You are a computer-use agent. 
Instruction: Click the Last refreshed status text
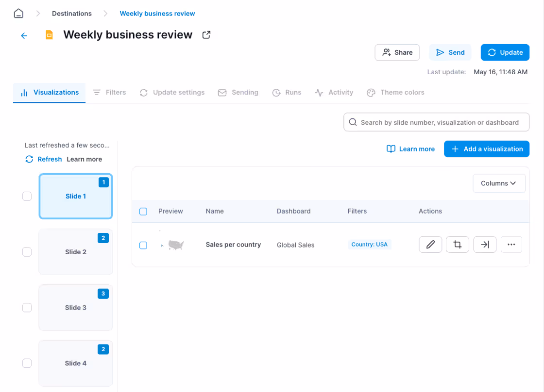point(67,145)
